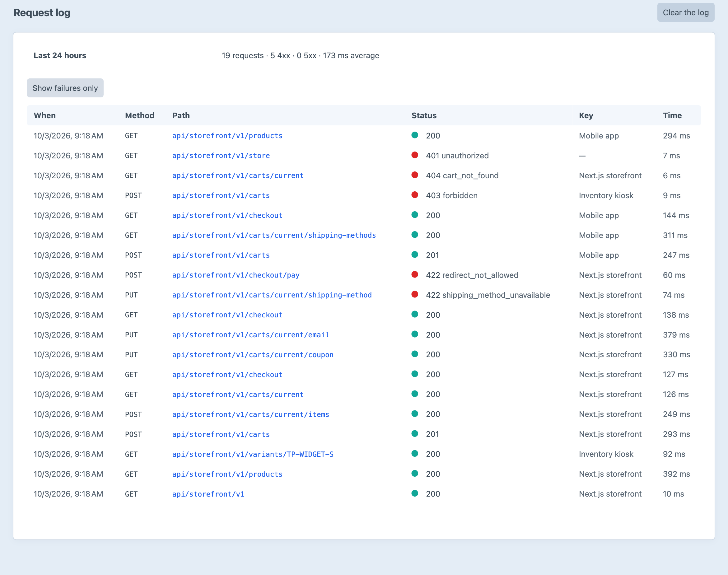Open the 294 ms products path link

coord(227,136)
